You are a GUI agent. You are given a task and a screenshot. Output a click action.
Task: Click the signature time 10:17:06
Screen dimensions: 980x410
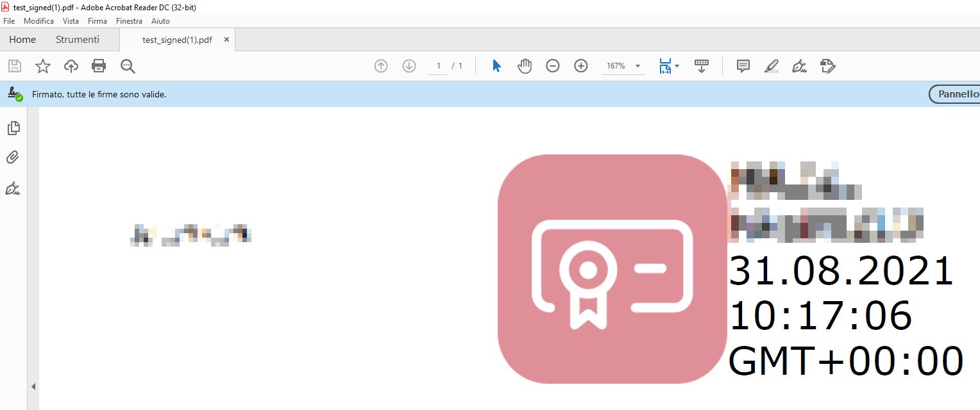coord(821,316)
